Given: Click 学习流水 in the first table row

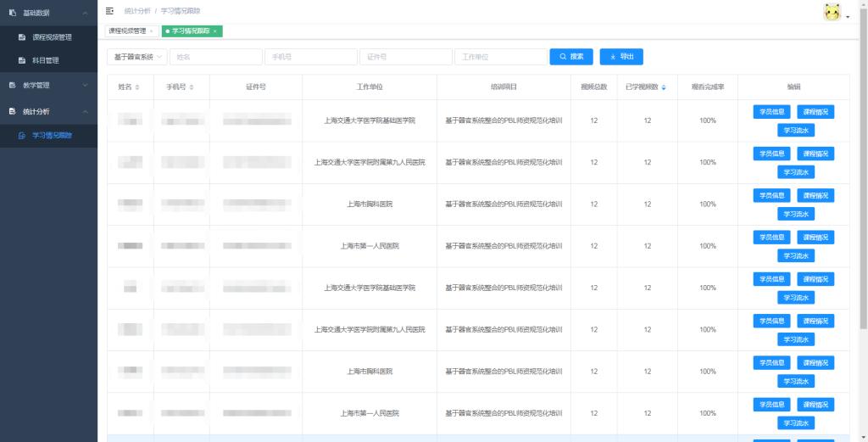Looking at the screenshot, I should point(796,130).
